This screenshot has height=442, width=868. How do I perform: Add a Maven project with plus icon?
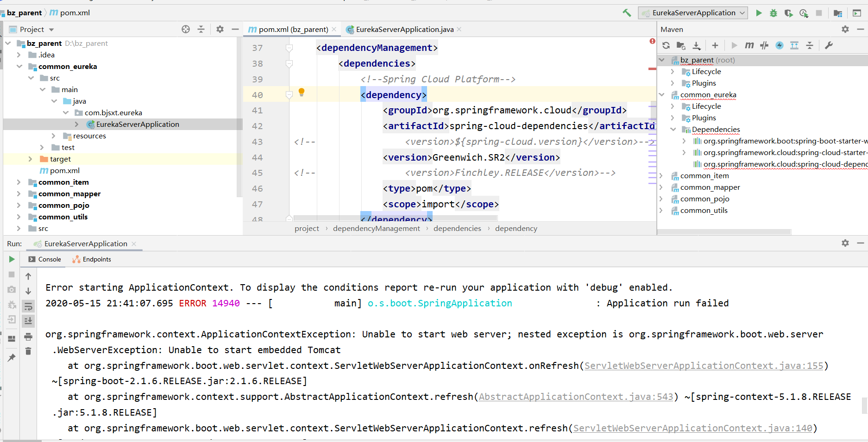[715, 45]
